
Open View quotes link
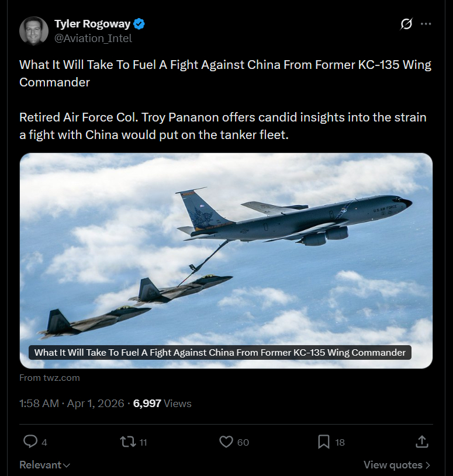pyautogui.click(x=392, y=465)
